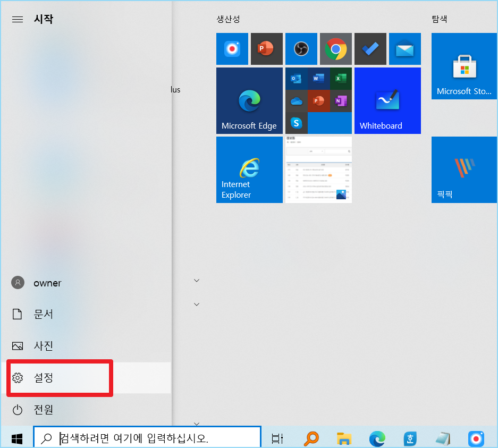This screenshot has height=448, width=498.
Task: Expand the upper app list chevron
Action: [x=197, y=281]
